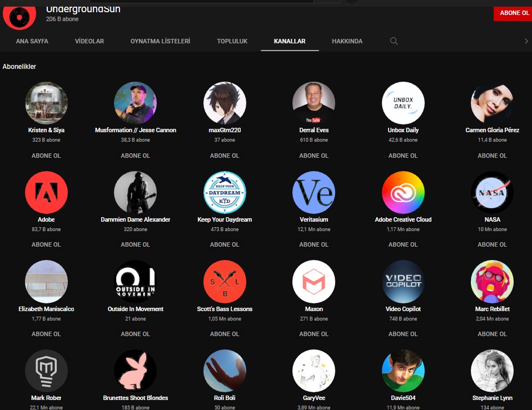532x410 pixels.
Task: Click the UndergroundSun channel logo
Action: (x=19, y=17)
